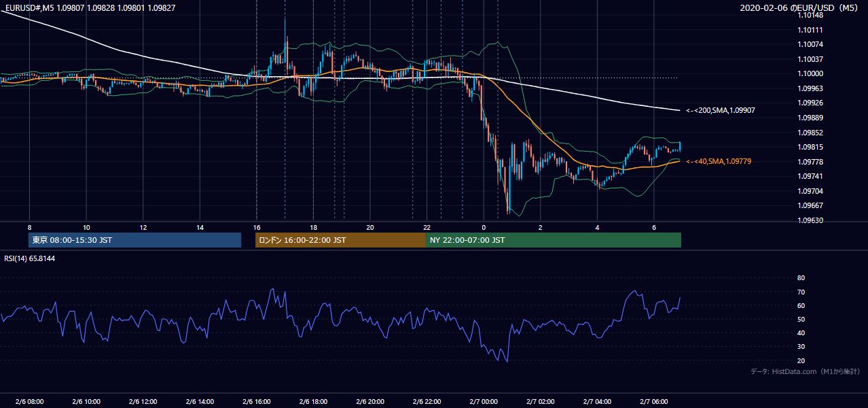868x408 pixels.
Task: Click the 2/6 10:00 bottom time label
Action: tap(86, 402)
